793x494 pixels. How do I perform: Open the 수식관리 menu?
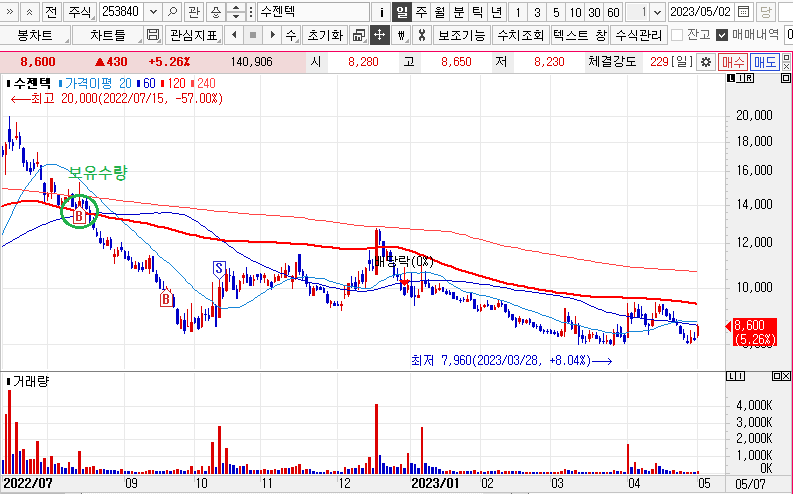pos(639,35)
